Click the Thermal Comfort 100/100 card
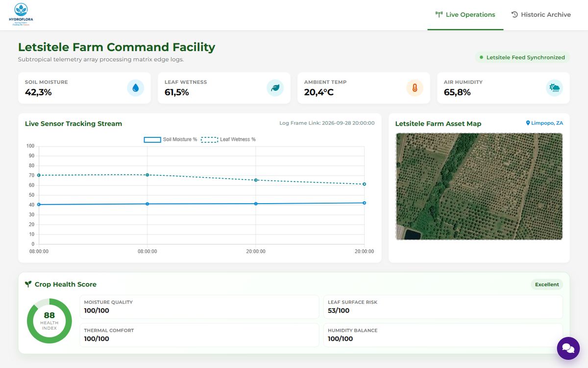Screen dimensions: 588x368 [199, 335]
